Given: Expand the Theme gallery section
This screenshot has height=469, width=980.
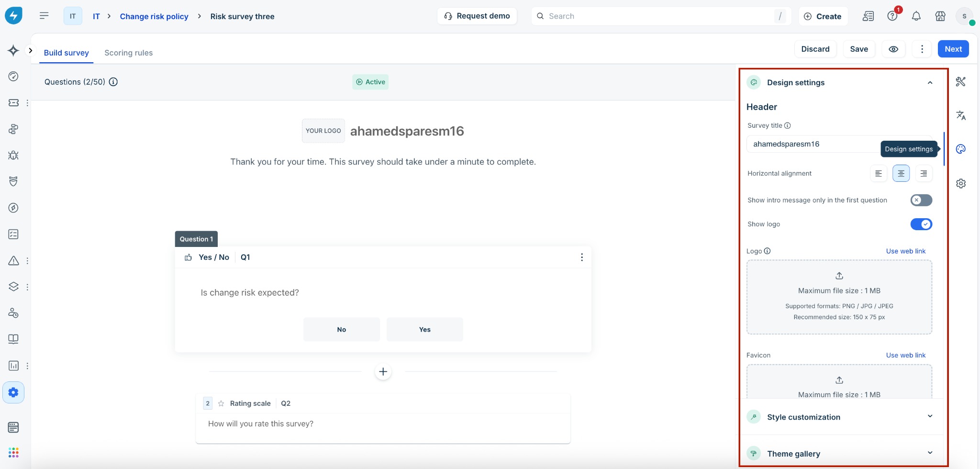Looking at the screenshot, I should (840, 453).
